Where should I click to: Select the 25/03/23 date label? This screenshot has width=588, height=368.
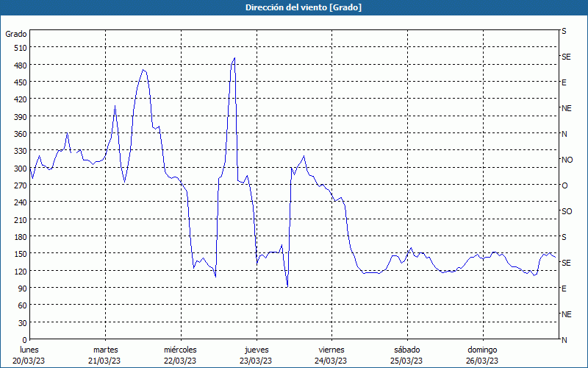pos(406,361)
